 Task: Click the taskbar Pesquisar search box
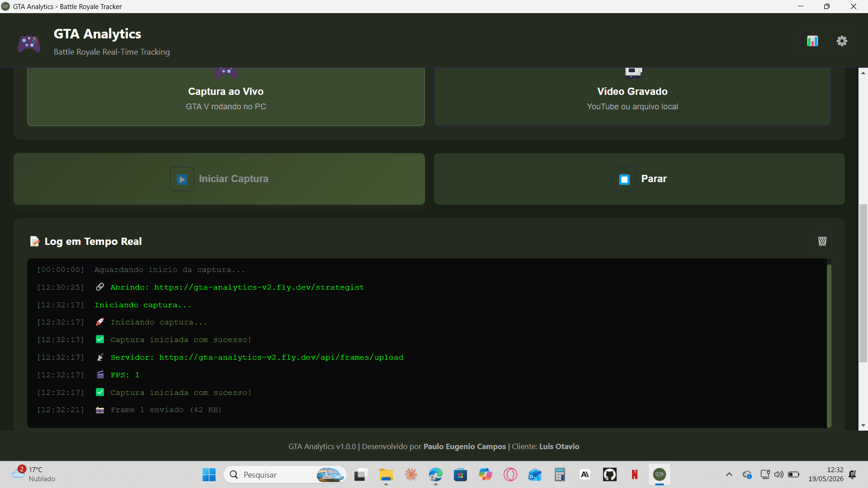[x=285, y=474]
